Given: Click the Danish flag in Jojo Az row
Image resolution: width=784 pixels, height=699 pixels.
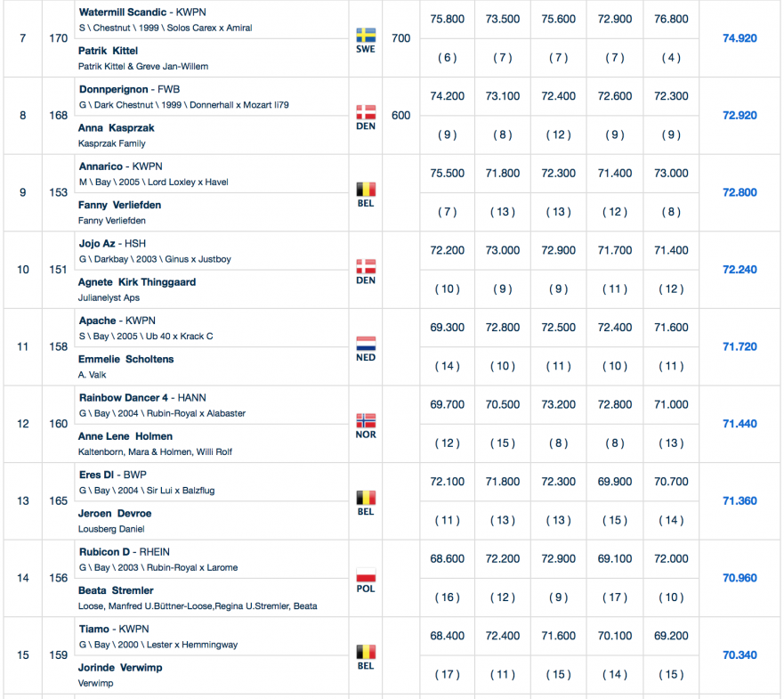Looking at the screenshot, I should pos(365,266).
